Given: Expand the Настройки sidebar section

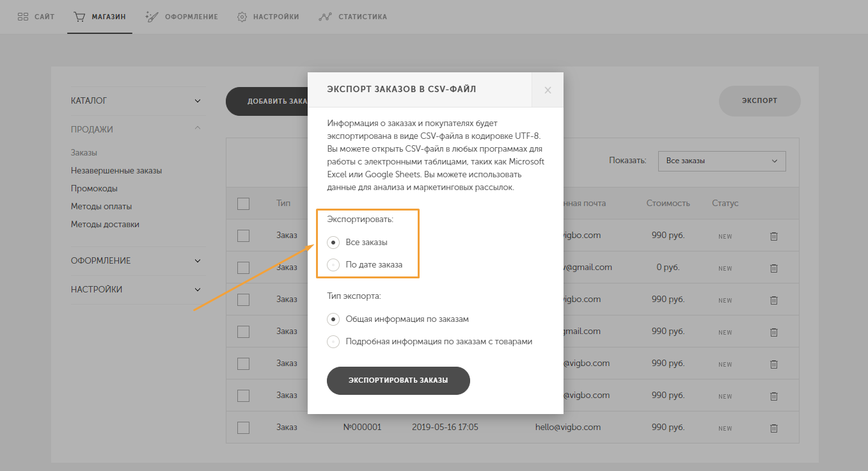Looking at the screenshot, I should pyautogui.click(x=136, y=290).
